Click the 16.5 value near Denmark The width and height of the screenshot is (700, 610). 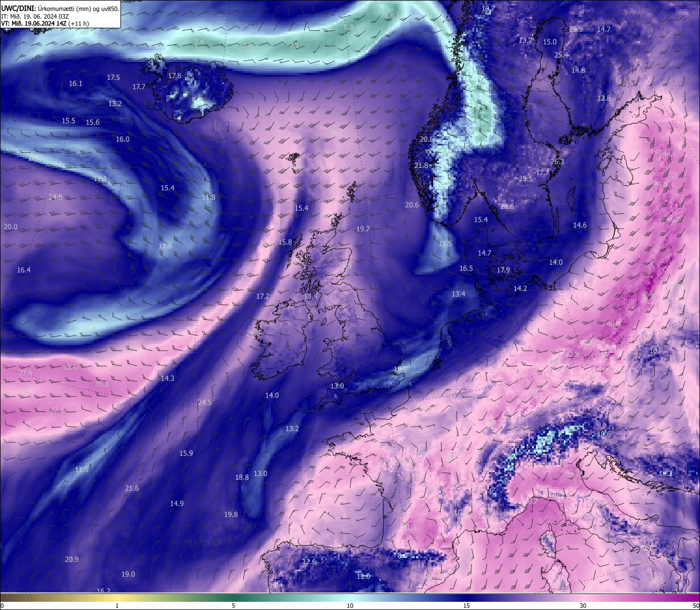click(x=466, y=269)
